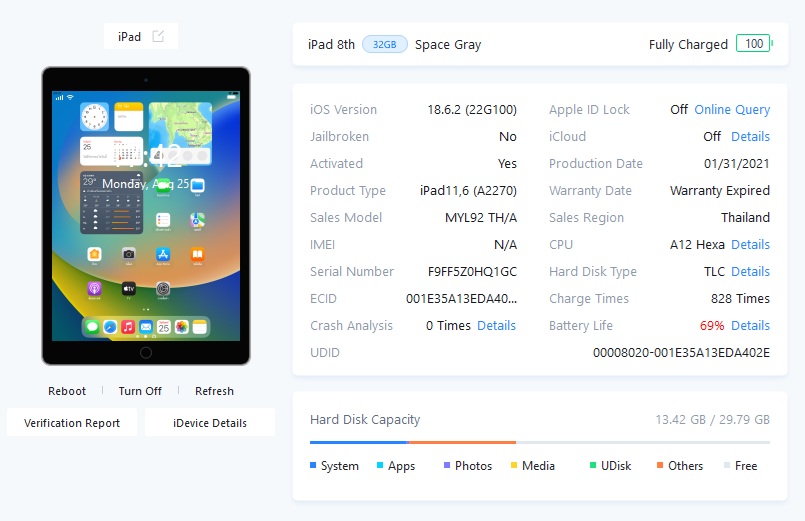Viewport: 805px width, 521px height.
Task: Open iCloud Details link
Action: (750, 137)
